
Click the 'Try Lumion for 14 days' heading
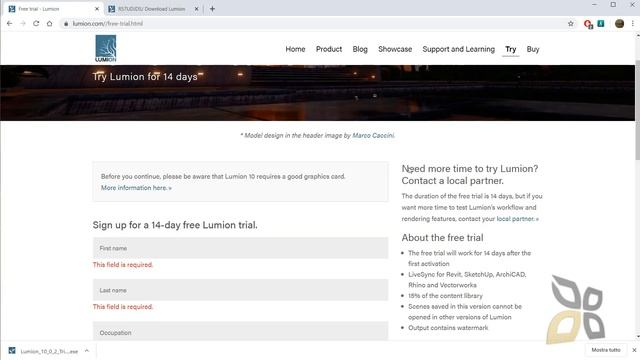click(x=145, y=77)
